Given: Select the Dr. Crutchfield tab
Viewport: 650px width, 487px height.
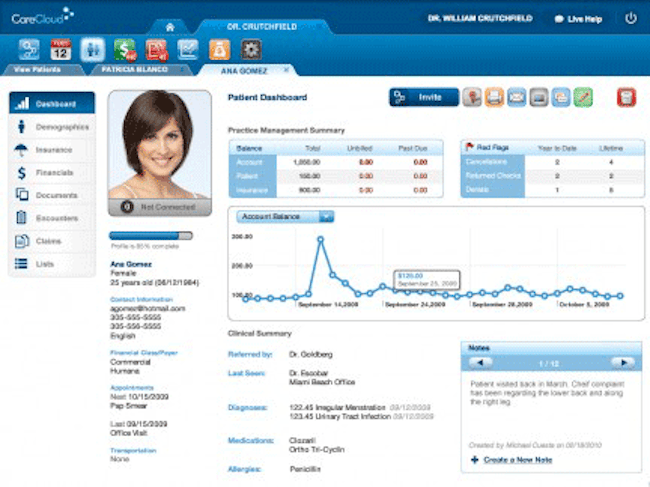Looking at the screenshot, I should 262,27.
